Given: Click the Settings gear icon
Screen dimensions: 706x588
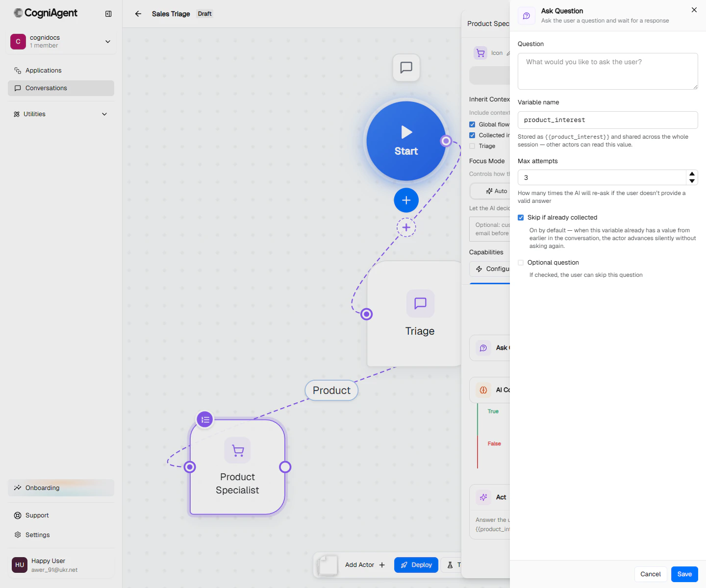Looking at the screenshot, I should 18,535.
